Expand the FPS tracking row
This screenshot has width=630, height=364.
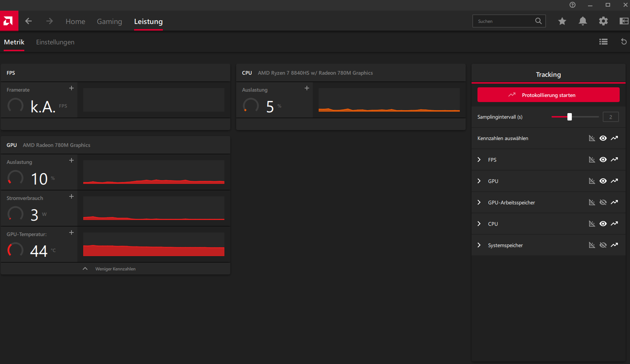click(479, 160)
